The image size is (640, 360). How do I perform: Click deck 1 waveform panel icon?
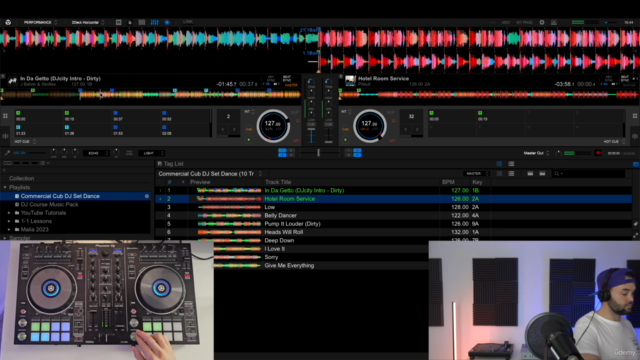click(x=5, y=136)
